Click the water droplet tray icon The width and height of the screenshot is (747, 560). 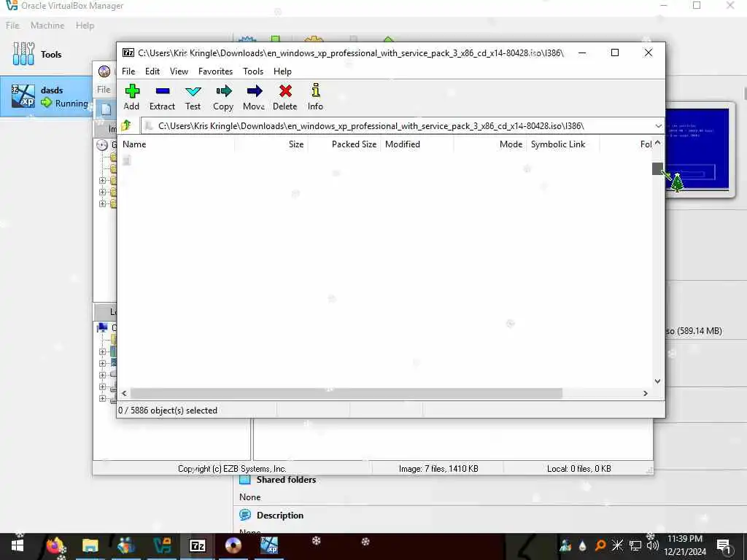click(x=583, y=545)
